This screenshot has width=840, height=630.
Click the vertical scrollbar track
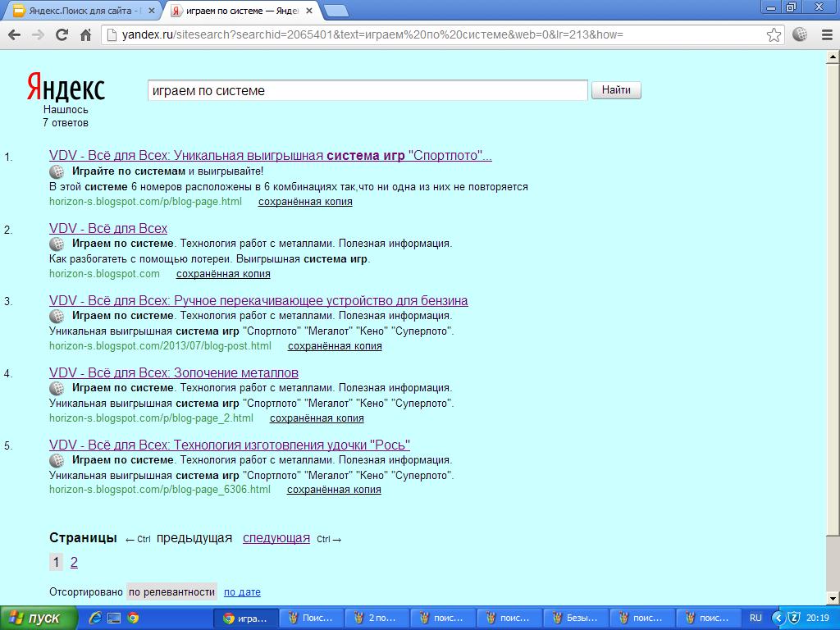click(833, 563)
